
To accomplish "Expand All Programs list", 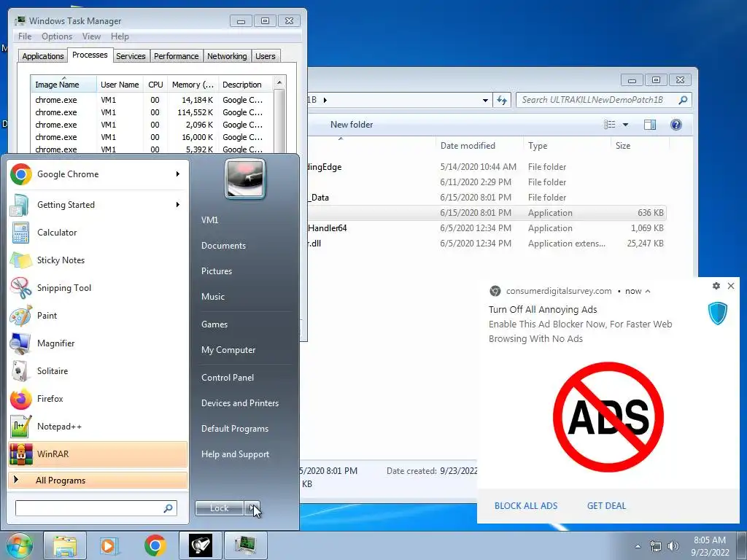I will tap(98, 480).
